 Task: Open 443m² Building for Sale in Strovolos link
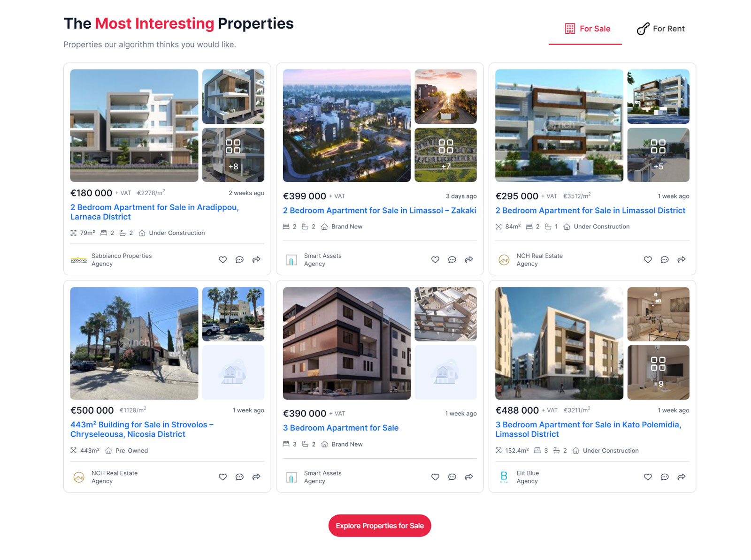[x=142, y=429]
